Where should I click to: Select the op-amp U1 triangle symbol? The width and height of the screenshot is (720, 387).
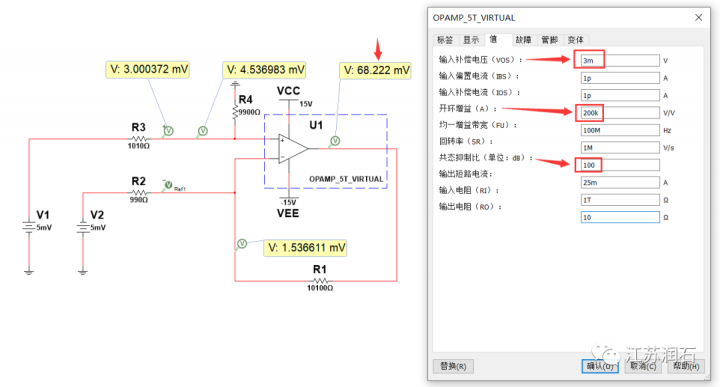(x=293, y=149)
